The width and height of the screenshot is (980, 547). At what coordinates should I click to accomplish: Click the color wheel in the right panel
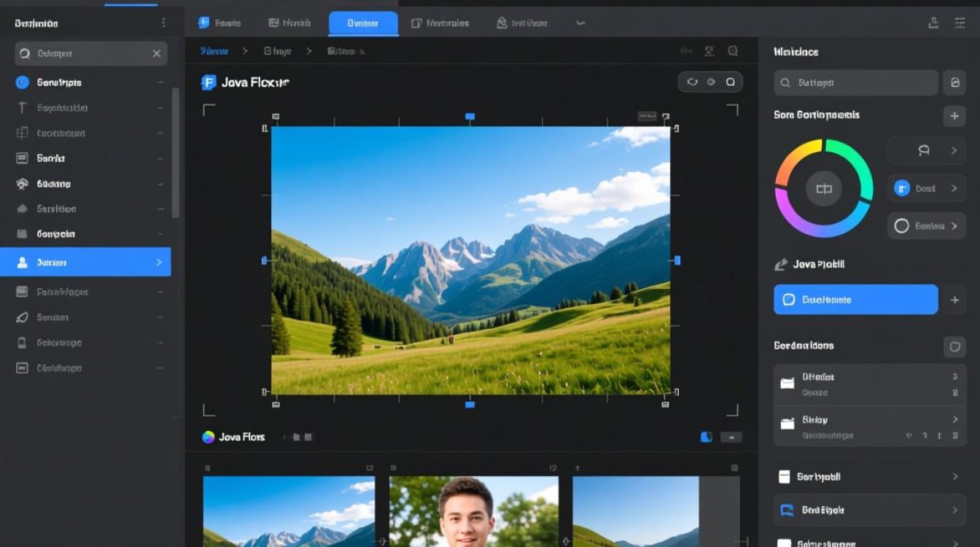823,188
